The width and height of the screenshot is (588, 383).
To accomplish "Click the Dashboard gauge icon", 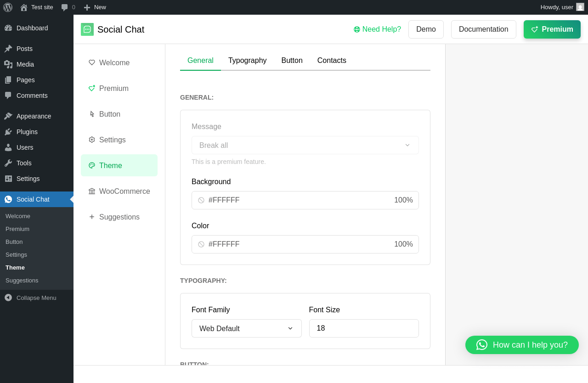I will 8,28.
